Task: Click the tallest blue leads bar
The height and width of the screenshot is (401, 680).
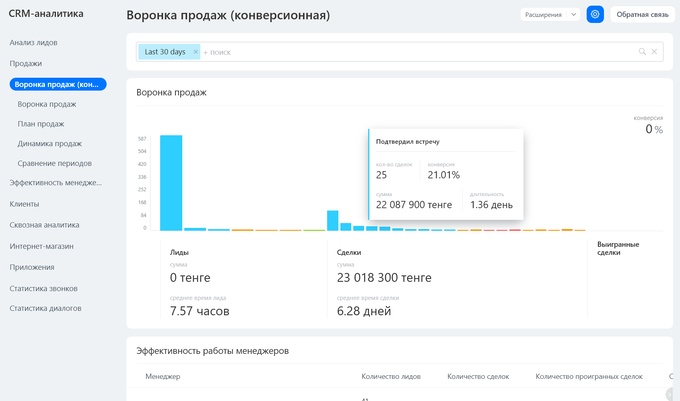Action: point(171,183)
